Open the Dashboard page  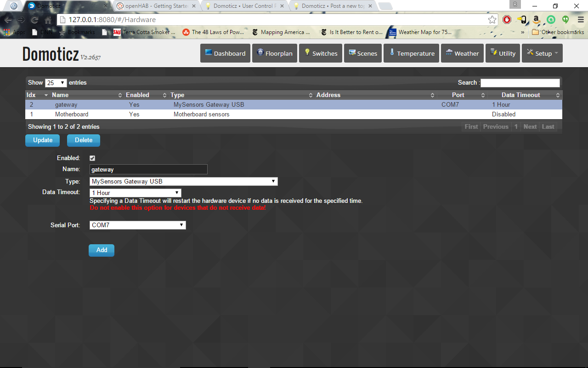(x=225, y=53)
